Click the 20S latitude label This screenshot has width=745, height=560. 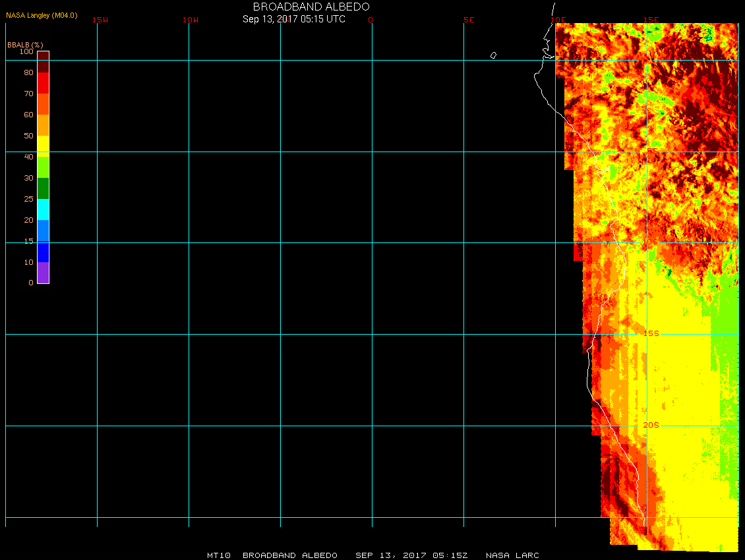651,426
